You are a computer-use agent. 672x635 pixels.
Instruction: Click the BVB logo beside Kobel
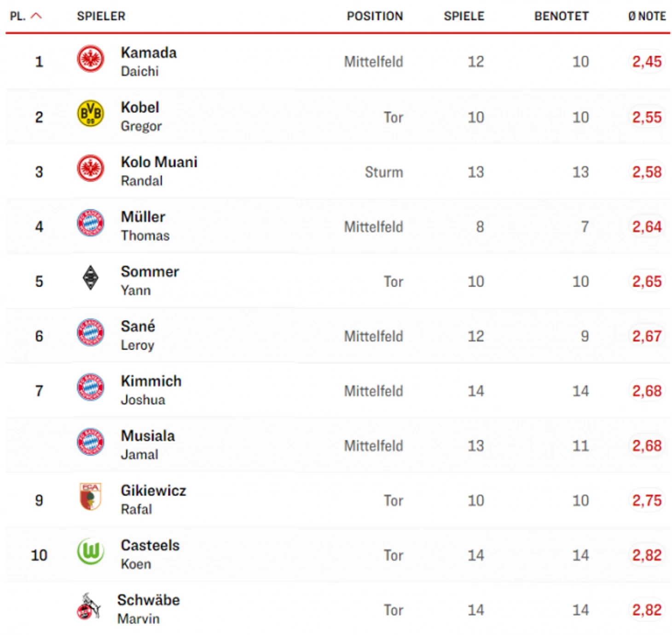(90, 113)
